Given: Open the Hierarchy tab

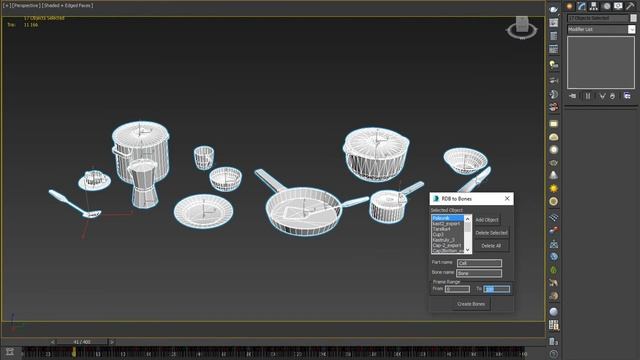Looking at the screenshot, I should click(594, 6).
